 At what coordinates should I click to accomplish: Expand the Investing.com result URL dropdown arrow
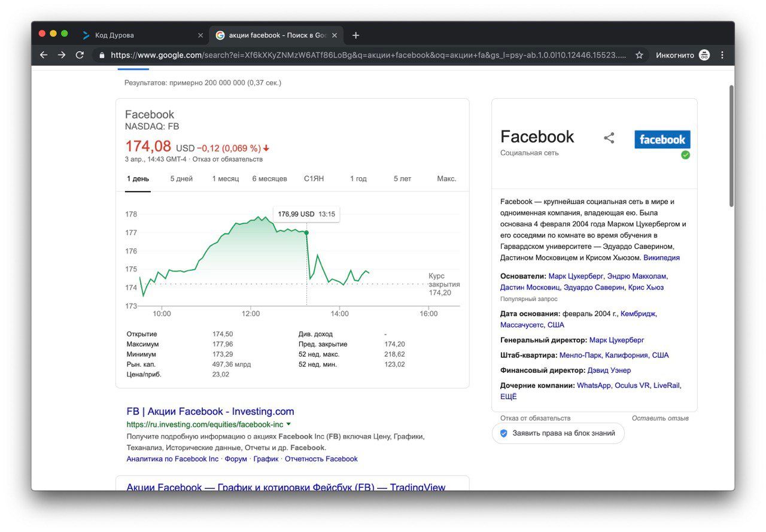[288, 424]
